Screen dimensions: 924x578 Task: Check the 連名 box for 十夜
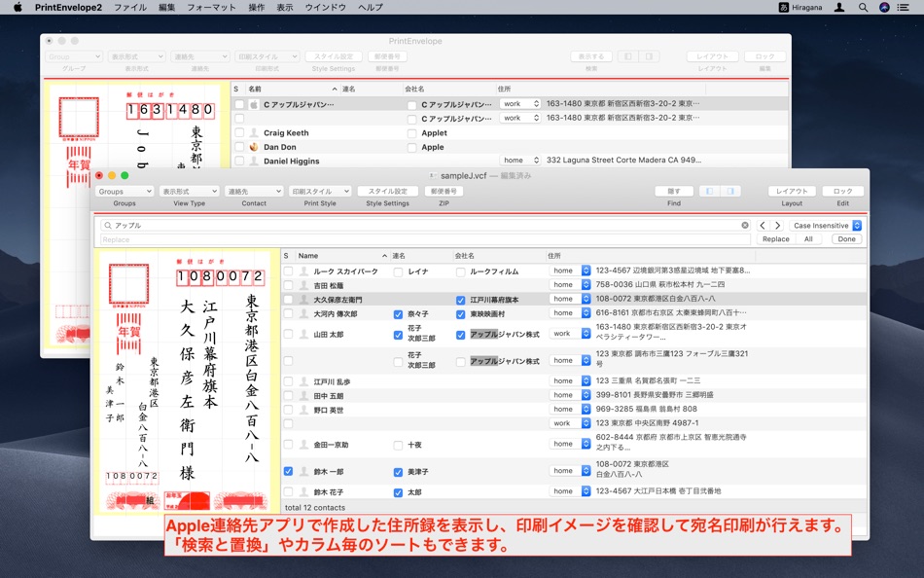398,446
